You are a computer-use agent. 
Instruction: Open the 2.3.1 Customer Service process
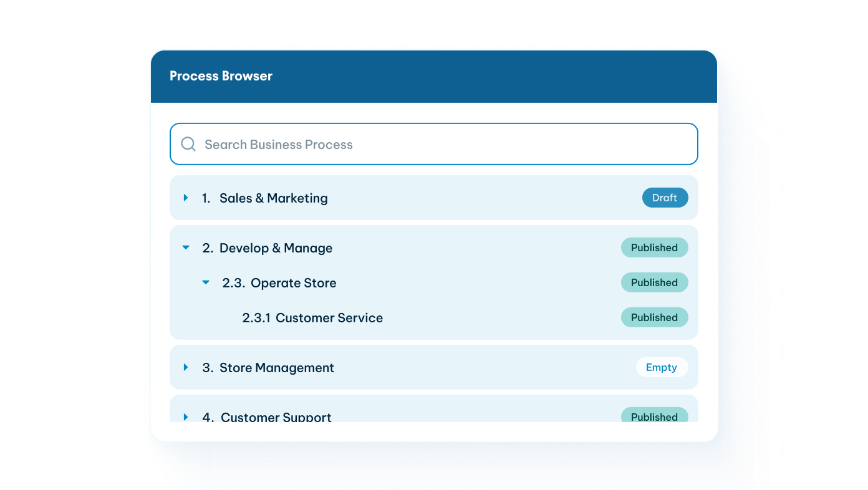coord(329,318)
